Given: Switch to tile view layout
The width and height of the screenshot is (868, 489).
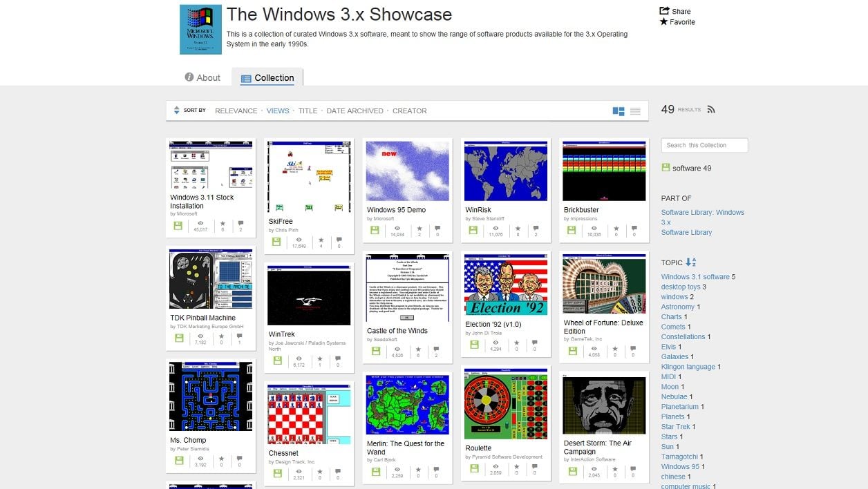Looking at the screenshot, I should [x=619, y=111].
